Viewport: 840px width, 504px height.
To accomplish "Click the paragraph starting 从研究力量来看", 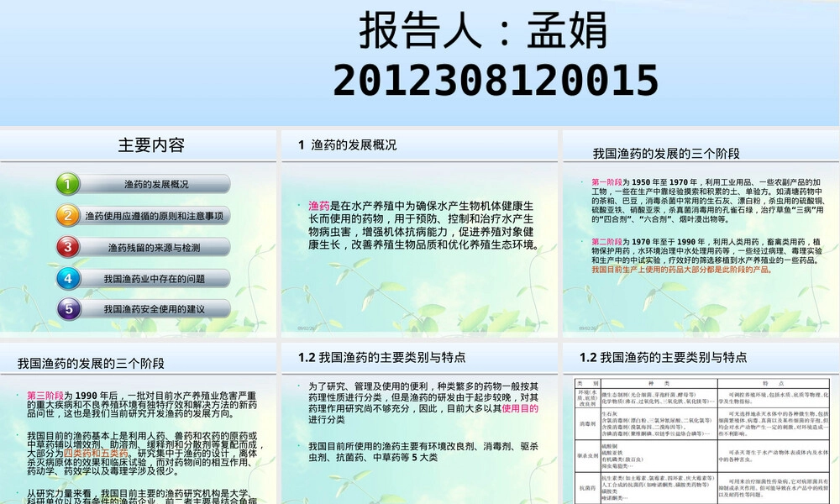I will click(x=142, y=496).
